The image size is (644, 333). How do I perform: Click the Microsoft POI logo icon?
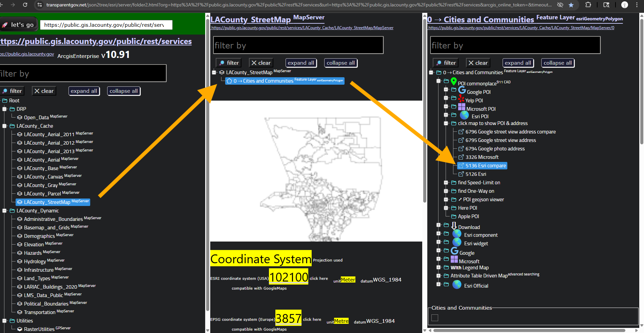pyautogui.click(x=462, y=107)
